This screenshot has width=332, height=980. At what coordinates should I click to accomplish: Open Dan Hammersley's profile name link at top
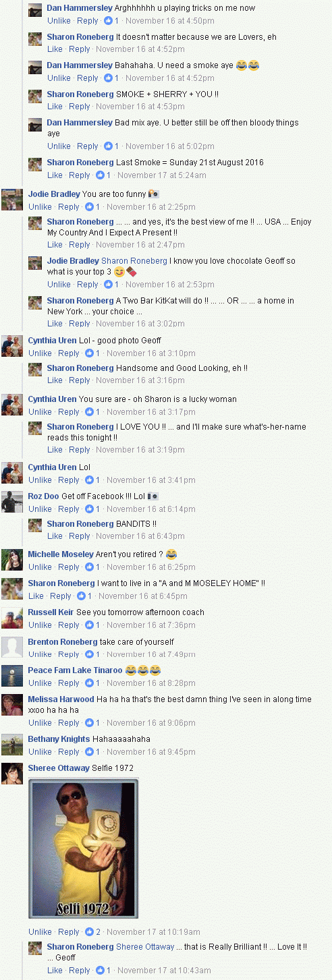point(80,8)
